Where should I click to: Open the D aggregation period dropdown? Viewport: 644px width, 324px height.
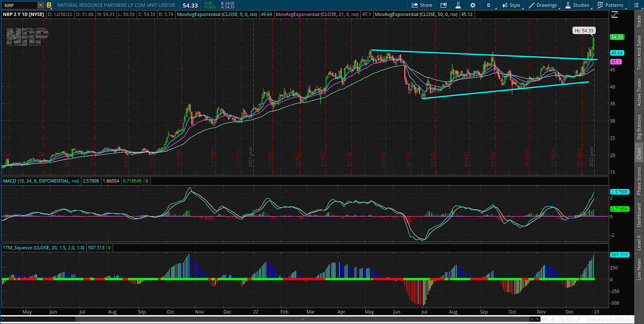[488, 5]
